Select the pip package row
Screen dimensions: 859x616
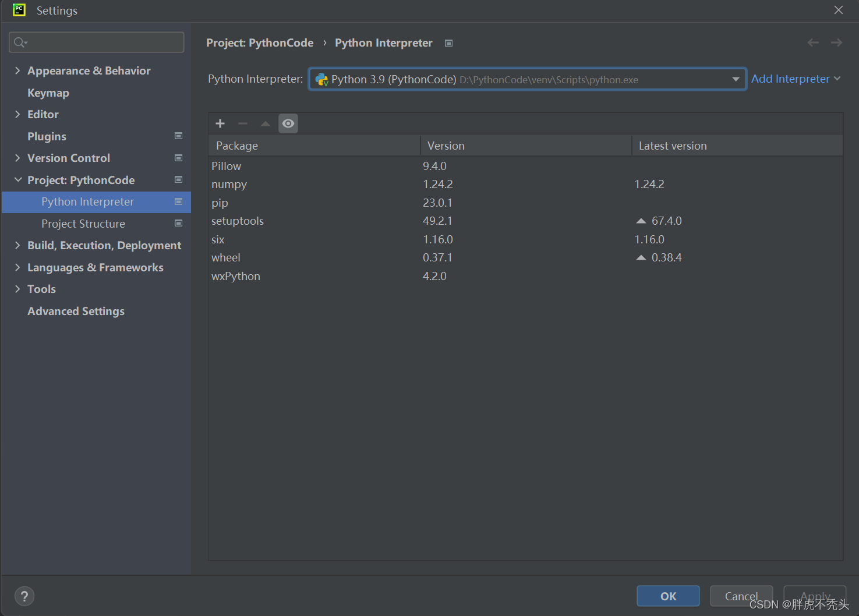pyautogui.click(x=525, y=203)
